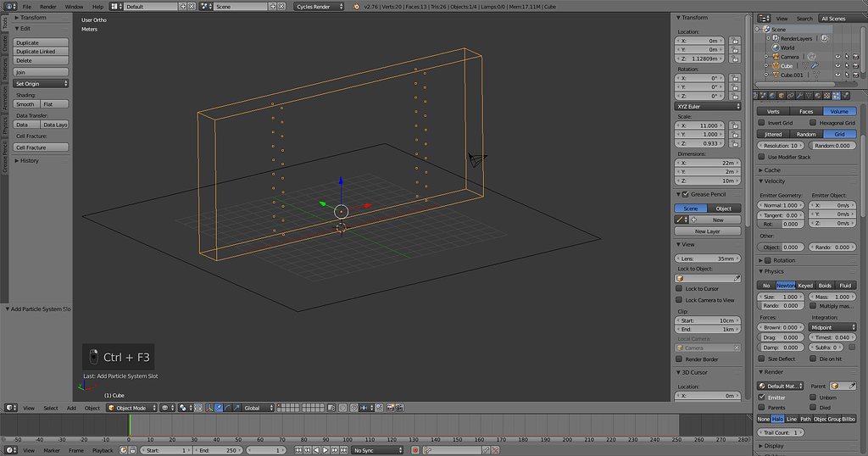Screen dimensions: 868x456
Task: Open the Help menu
Action: click(97, 7)
